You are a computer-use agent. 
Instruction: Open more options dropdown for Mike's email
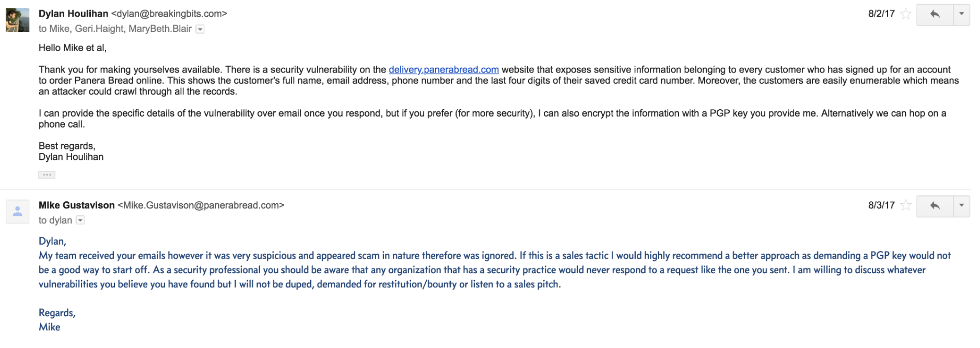961,205
